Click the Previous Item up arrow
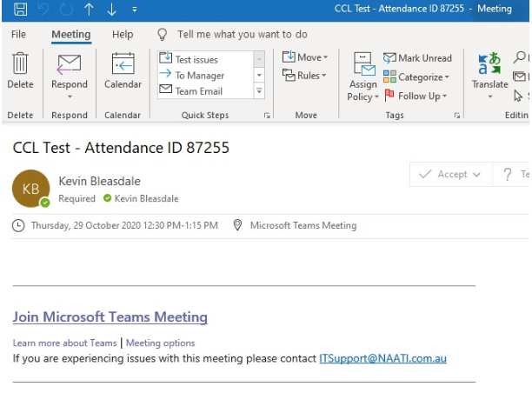532x393 pixels. click(89, 9)
